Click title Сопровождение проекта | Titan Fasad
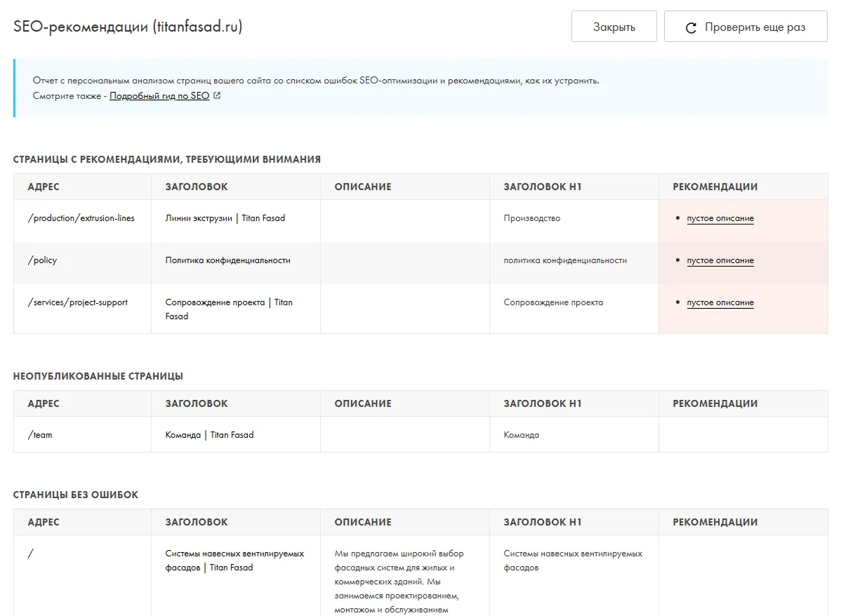 click(x=229, y=309)
